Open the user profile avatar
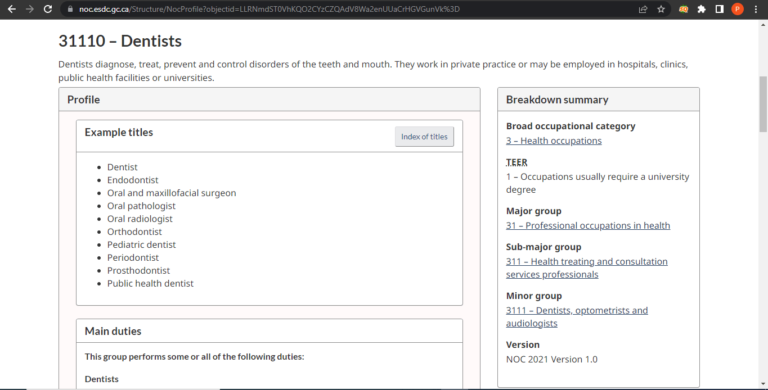The height and width of the screenshot is (390, 768). tap(737, 9)
